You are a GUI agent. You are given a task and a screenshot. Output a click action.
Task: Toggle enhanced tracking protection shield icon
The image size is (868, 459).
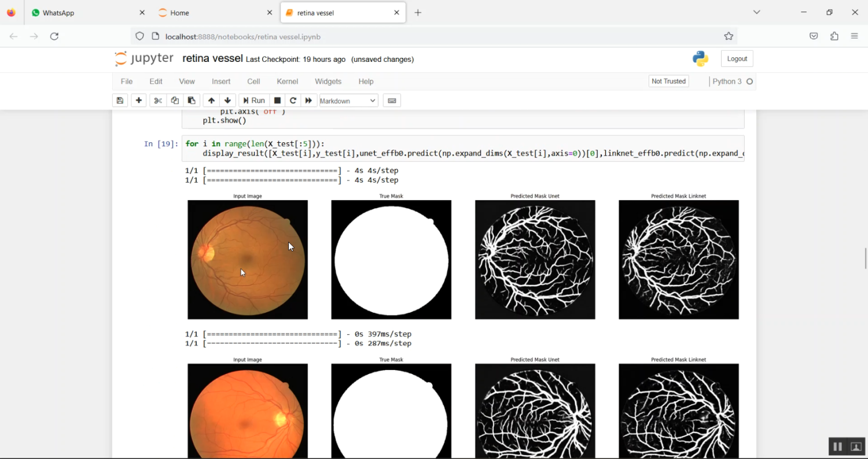click(139, 36)
